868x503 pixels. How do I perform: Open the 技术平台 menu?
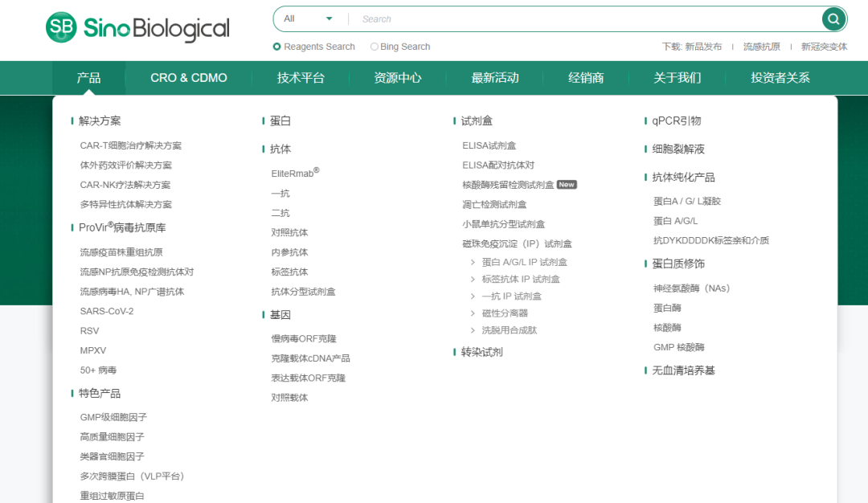tap(301, 78)
